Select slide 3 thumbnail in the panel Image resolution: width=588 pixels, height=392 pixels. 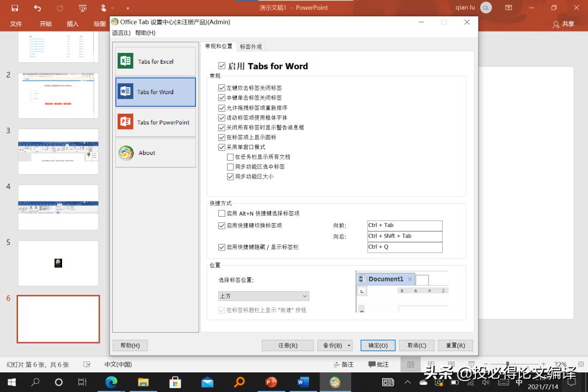tap(58, 151)
